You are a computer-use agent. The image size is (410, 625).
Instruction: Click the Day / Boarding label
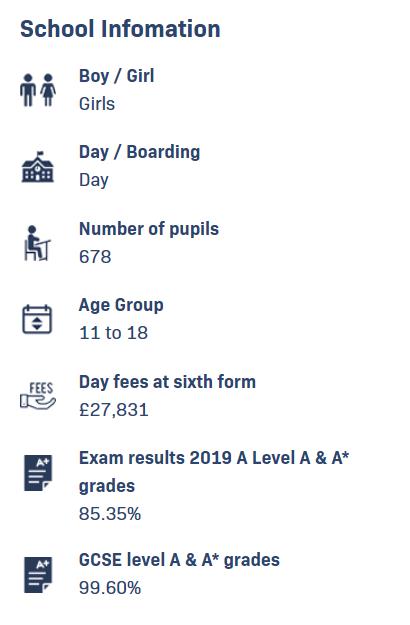(139, 152)
